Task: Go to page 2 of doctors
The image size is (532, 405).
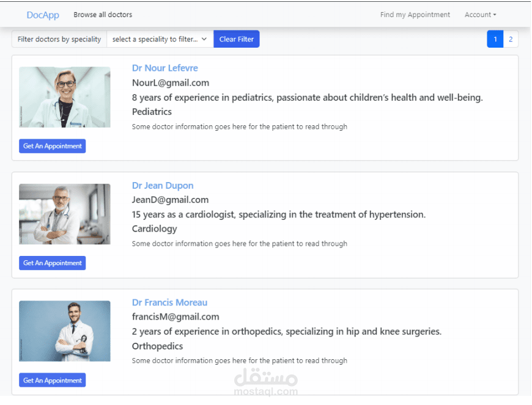Action: pos(511,39)
